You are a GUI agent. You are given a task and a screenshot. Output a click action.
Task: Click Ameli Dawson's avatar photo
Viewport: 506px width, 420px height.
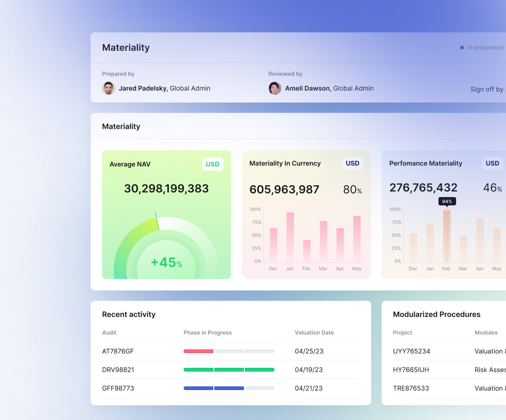(275, 88)
